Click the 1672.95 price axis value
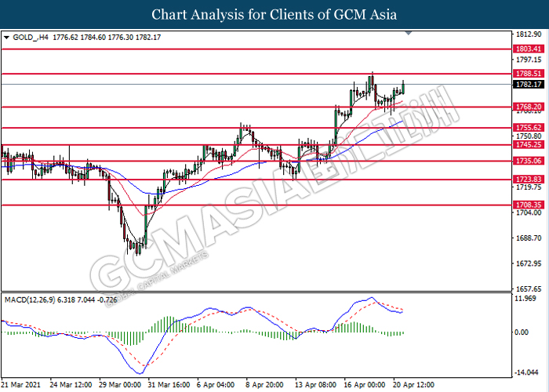Screen dimensions: 549x392 click(529, 263)
